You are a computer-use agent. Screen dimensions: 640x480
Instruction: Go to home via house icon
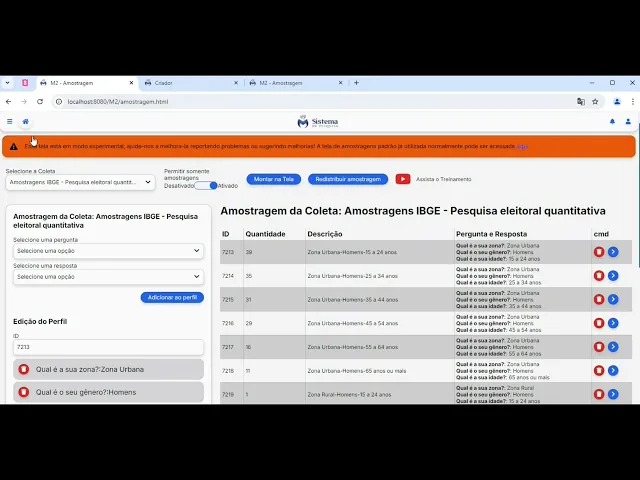[x=25, y=122]
